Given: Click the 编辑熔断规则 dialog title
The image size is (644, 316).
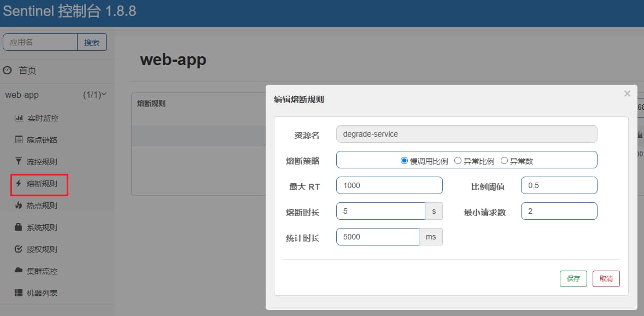Looking at the screenshot, I should tap(299, 99).
